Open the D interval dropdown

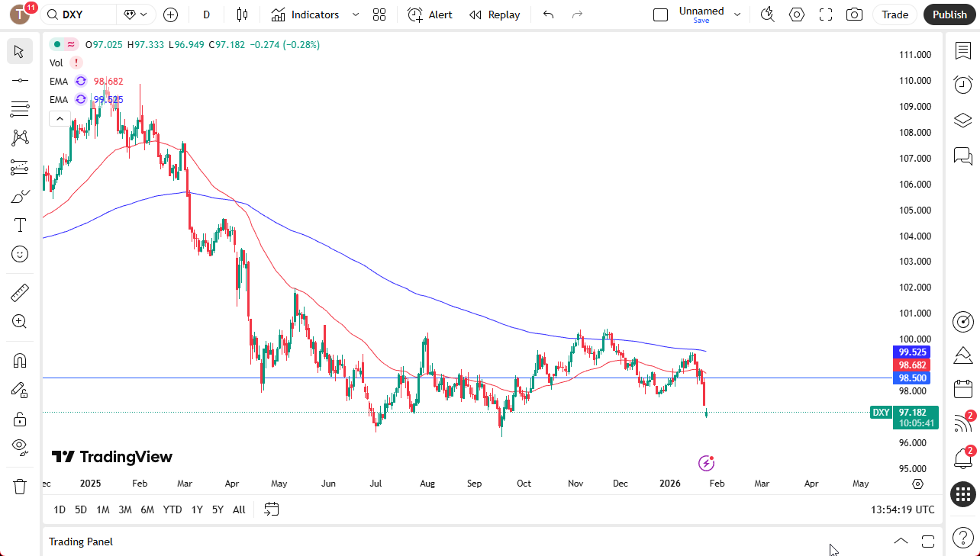pyautogui.click(x=206, y=14)
